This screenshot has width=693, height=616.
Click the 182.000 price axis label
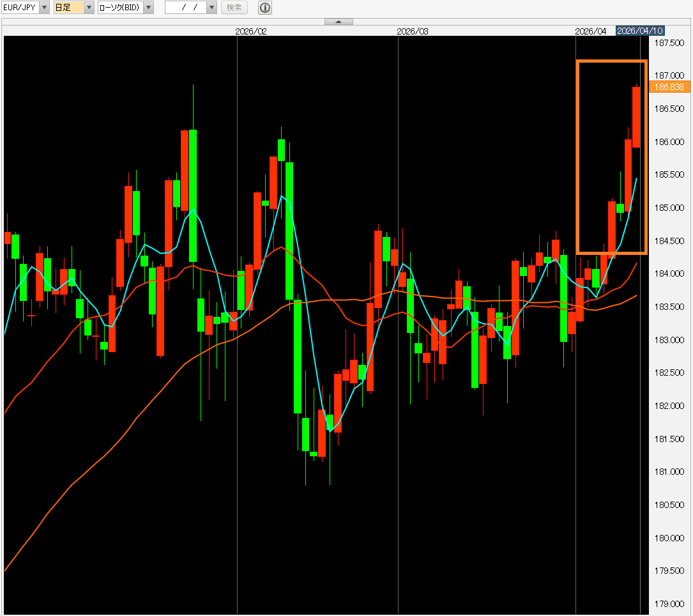669,406
